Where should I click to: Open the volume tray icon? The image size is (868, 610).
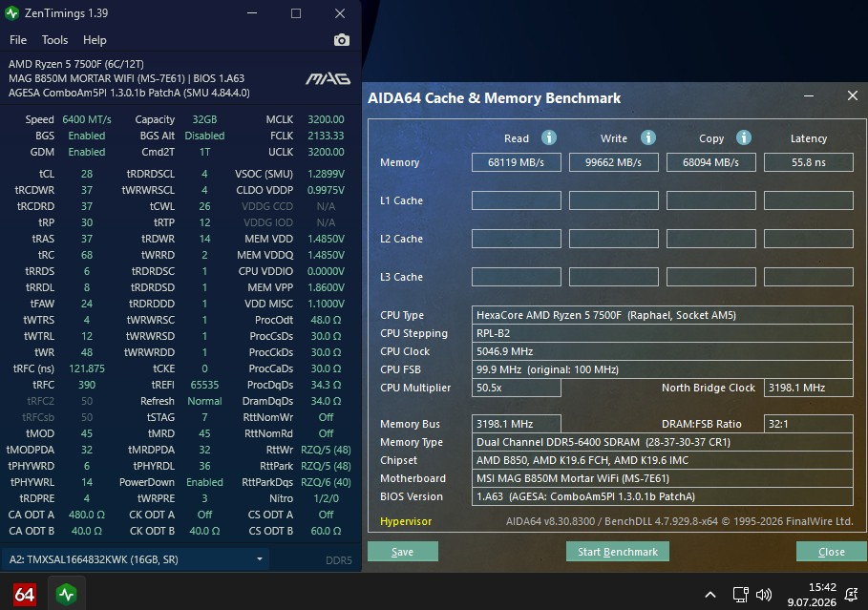(764, 595)
